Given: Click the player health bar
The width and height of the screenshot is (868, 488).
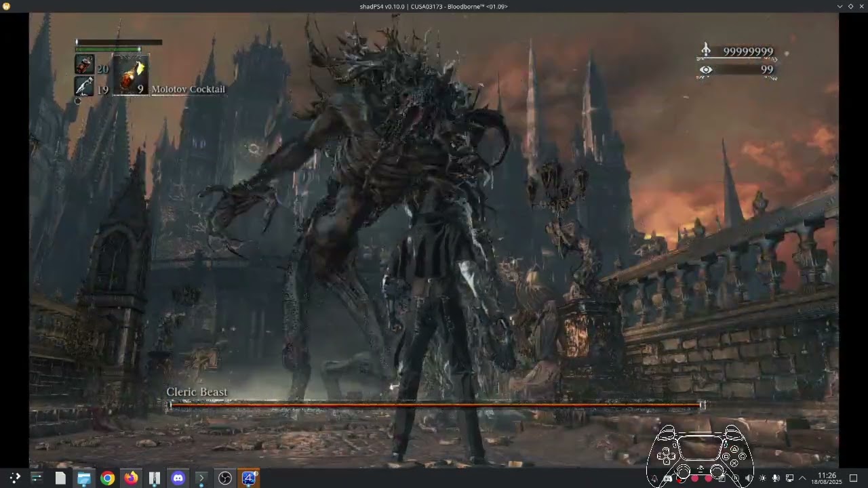Looking at the screenshot, I should click(x=119, y=42).
